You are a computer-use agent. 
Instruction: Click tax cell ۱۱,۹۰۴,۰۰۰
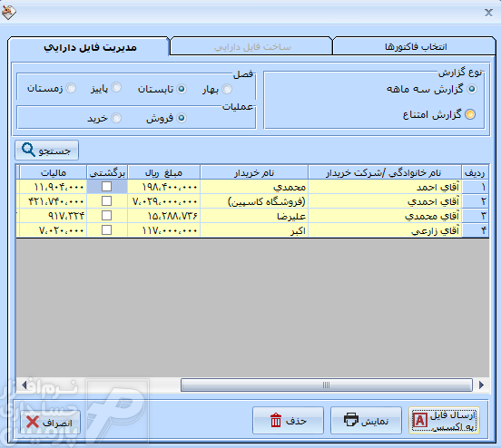pyautogui.click(x=53, y=187)
